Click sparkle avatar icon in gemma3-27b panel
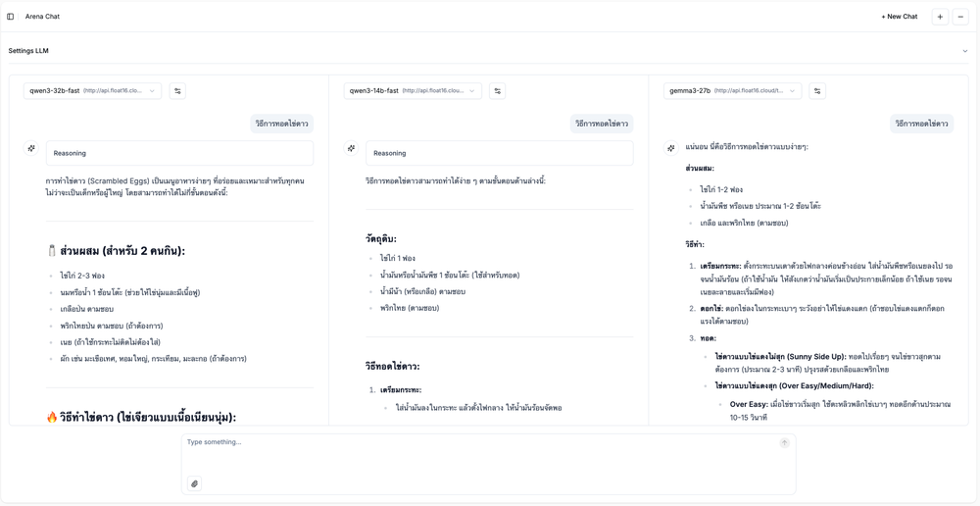This screenshot has width=980, height=506. click(x=671, y=148)
